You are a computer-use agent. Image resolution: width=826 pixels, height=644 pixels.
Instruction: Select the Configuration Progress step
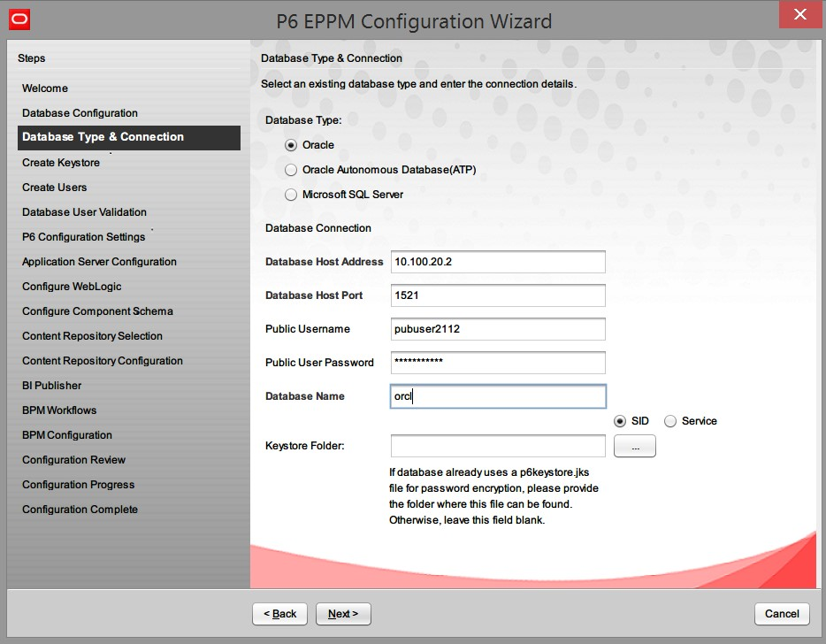tap(78, 484)
